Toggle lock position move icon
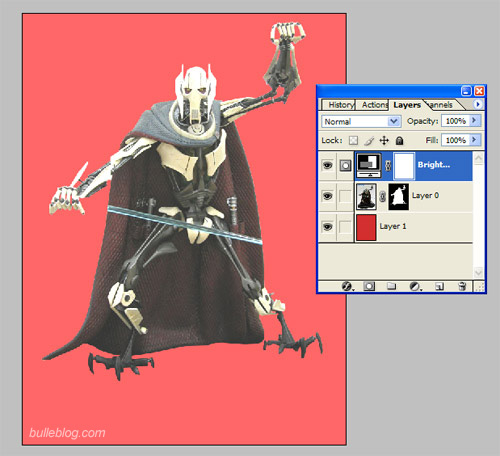 click(384, 141)
